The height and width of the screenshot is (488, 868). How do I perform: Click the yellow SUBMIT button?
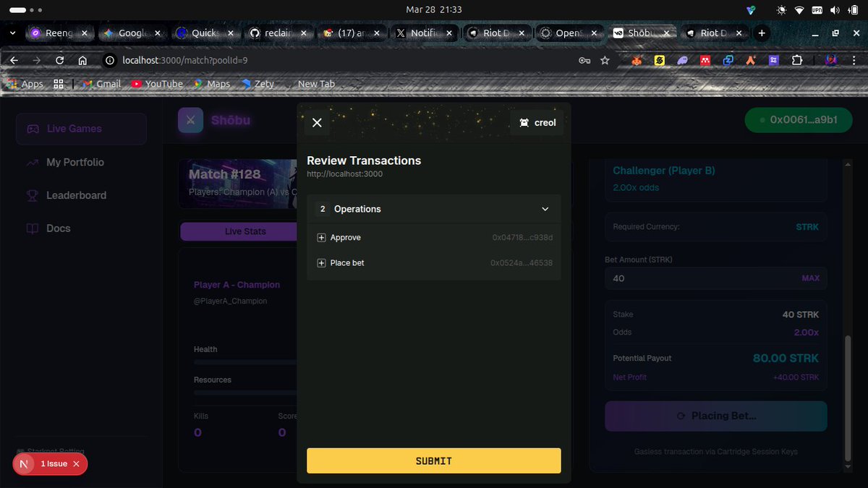(x=434, y=461)
